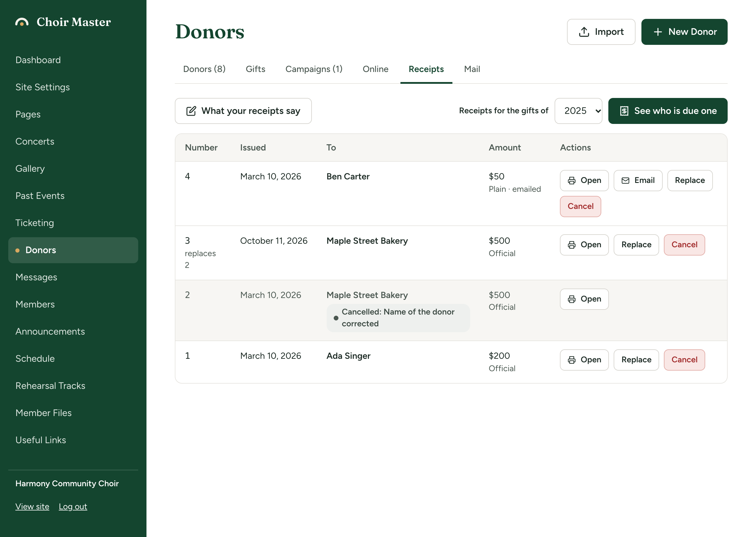Image resolution: width=756 pixels, height=537 pixels.
Task: Open Pages in the sidebar
Action: 73,114
